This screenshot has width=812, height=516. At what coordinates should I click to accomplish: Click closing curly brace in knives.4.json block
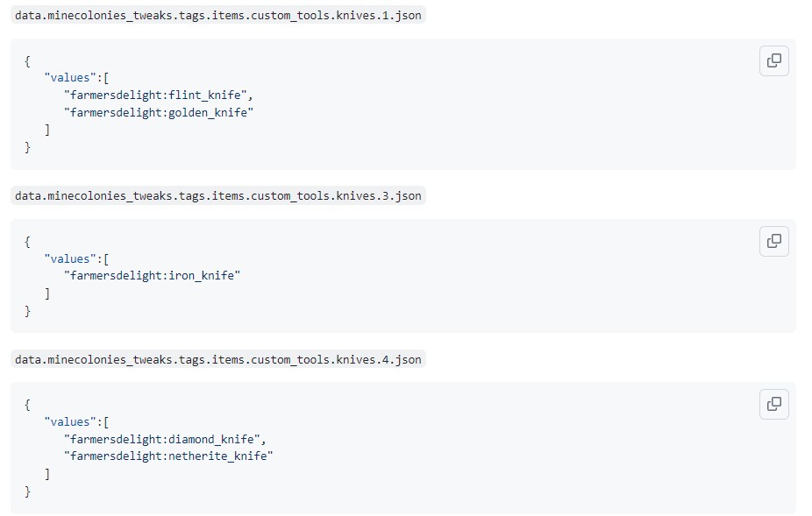28,491
